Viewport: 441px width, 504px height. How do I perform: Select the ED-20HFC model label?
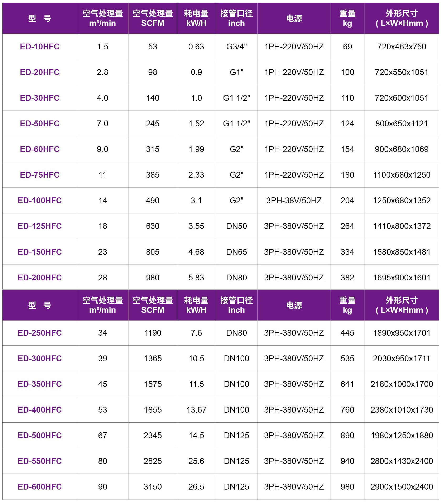(x=40, y=72)
